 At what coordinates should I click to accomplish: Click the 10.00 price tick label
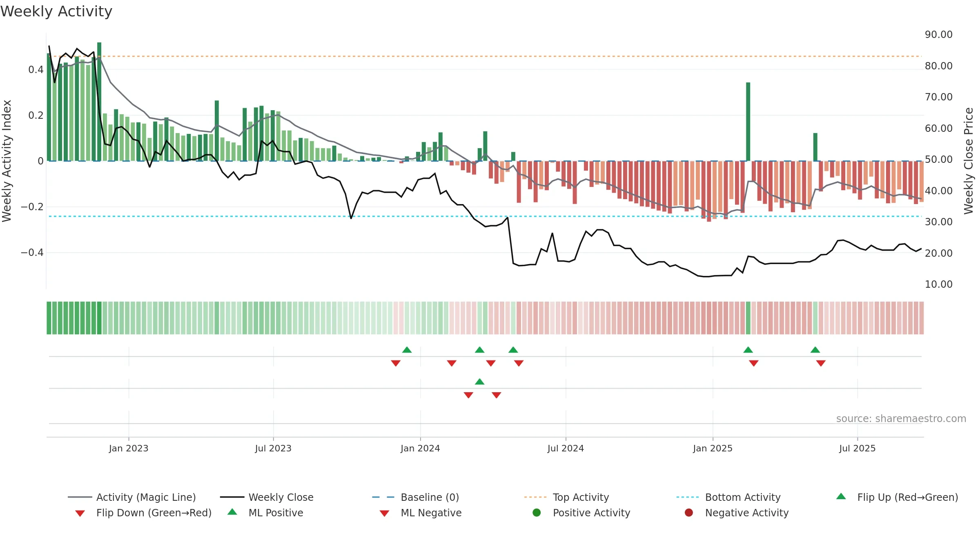pyautogui.click(x=939, y=284)
